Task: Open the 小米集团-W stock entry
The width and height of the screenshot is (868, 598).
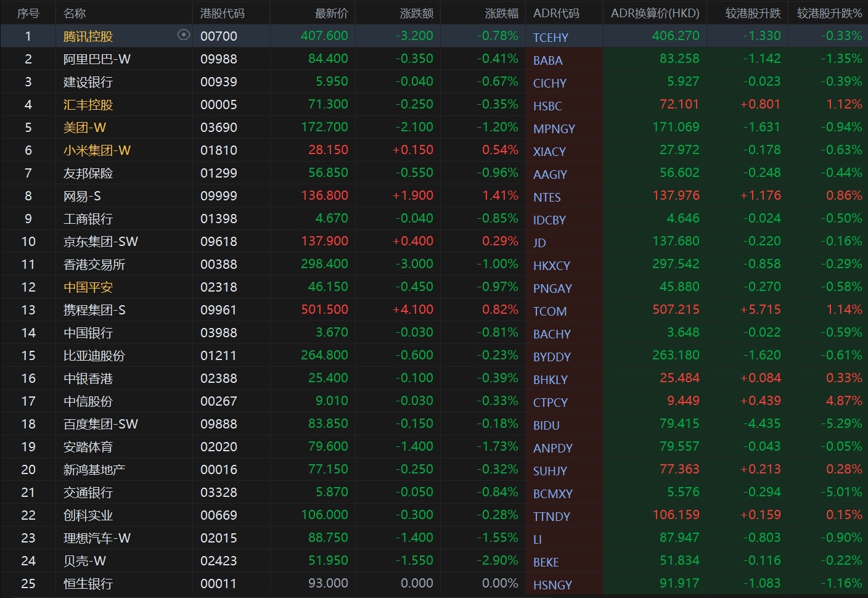Action: click(97, 150)
